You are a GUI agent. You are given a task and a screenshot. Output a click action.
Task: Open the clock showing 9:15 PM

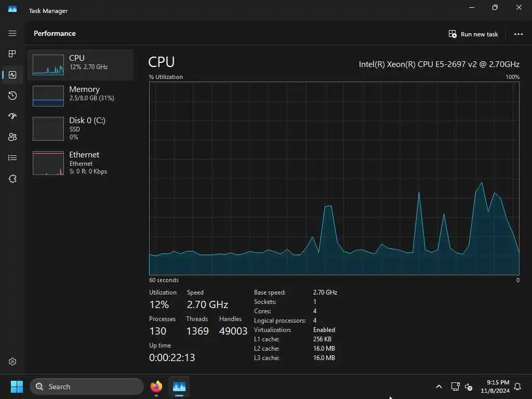click(x=495, y=387)
